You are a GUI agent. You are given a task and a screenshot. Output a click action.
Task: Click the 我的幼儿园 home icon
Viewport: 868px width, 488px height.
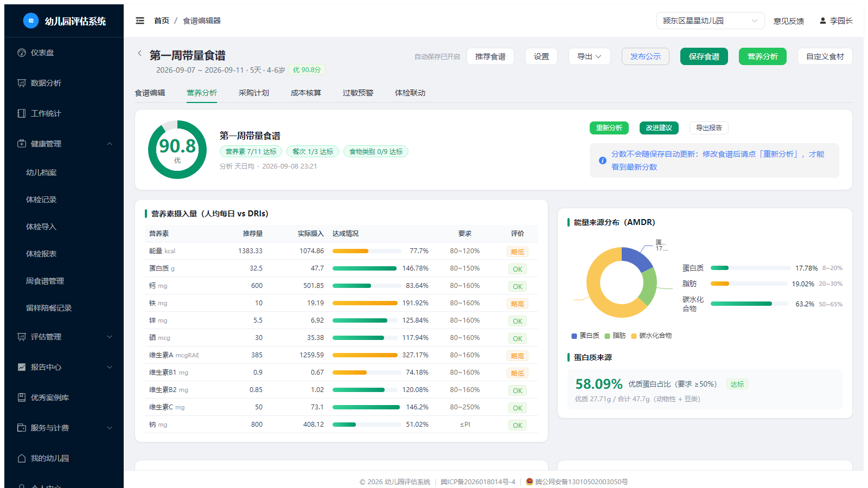(x=22, y=458)
